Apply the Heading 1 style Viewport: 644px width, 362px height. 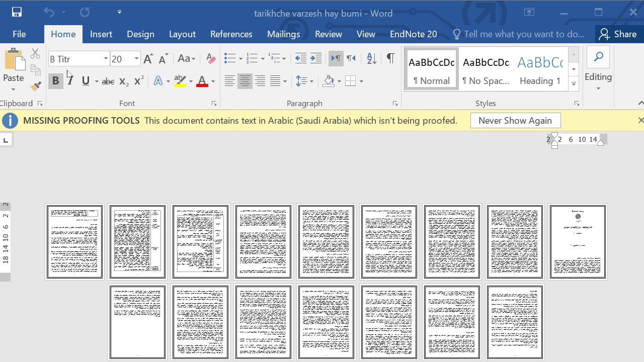point(540,69)
